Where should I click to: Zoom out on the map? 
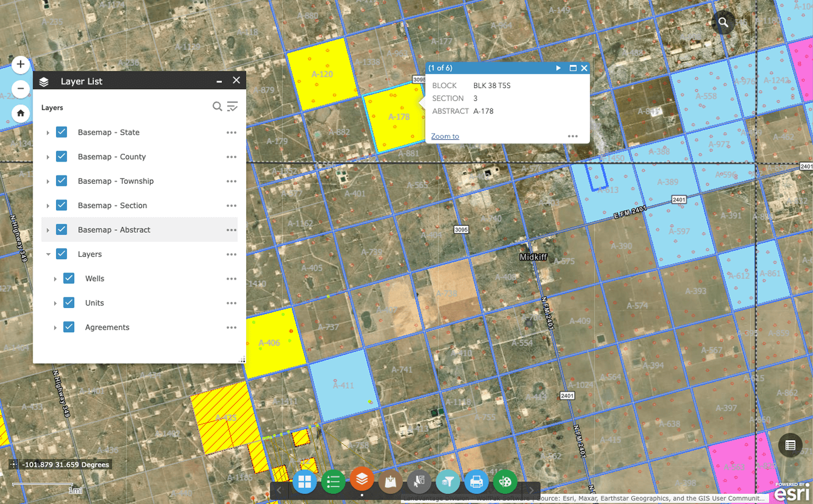tap(21, 89)
